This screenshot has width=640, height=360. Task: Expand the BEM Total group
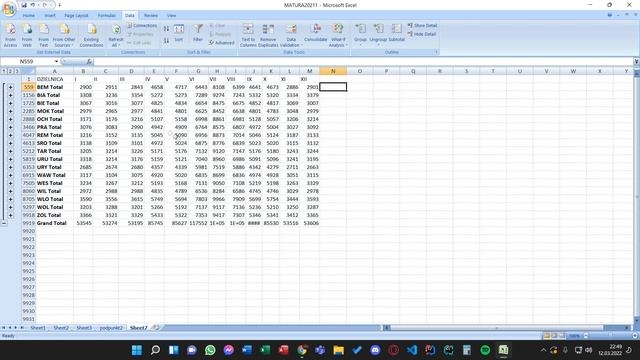[x=10, y=87]
